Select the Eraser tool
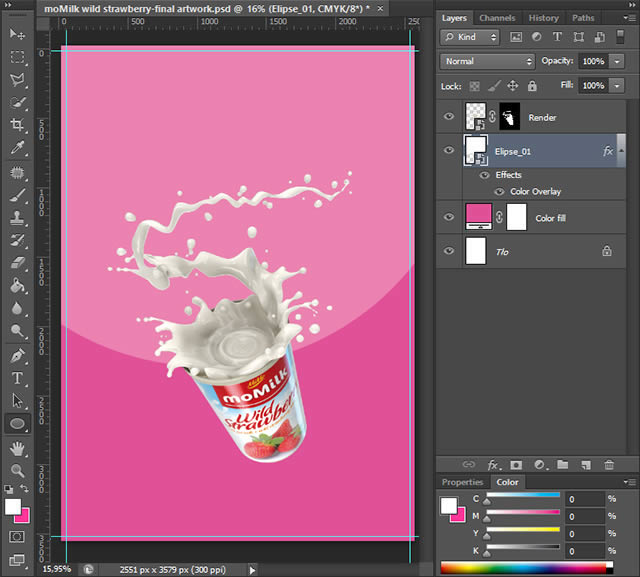The width and height of the screenshot is (640, 577). (17, 263)
